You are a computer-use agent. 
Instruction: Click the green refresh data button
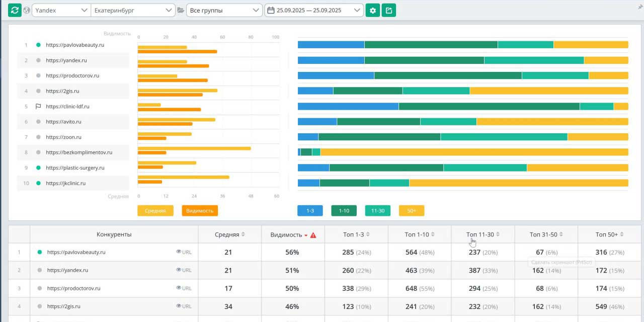(15, 10)
